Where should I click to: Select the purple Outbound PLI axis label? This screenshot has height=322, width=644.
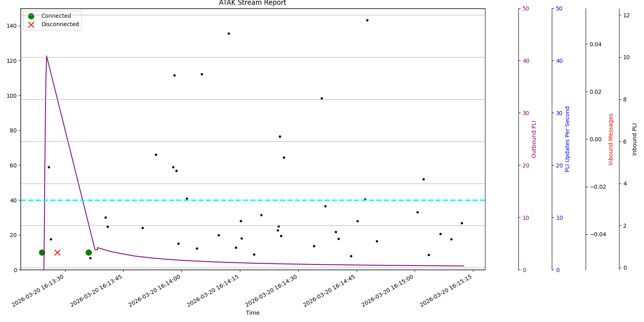tap(534, 139)
